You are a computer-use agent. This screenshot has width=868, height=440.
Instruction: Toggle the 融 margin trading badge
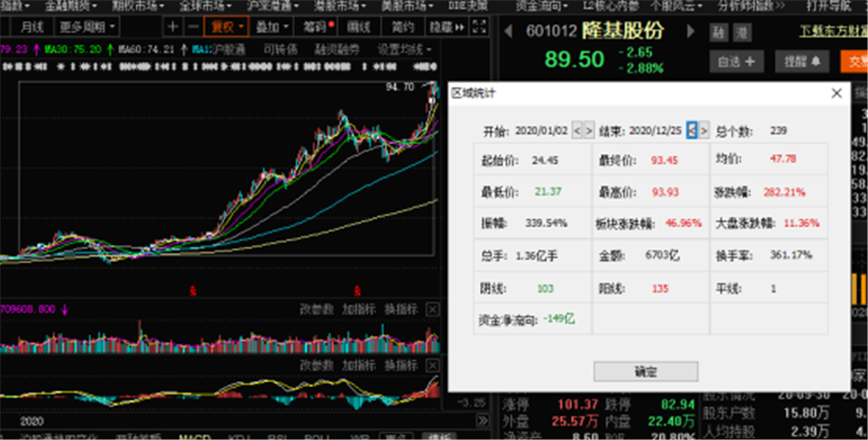coord(718,32)
